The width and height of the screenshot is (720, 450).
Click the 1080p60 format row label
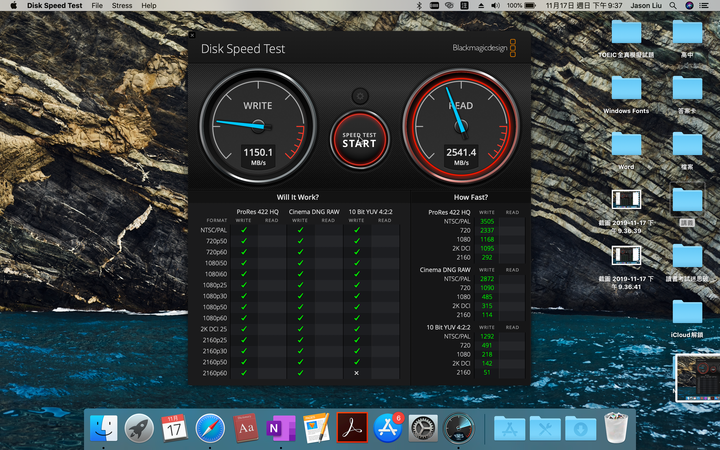point(215,318)
